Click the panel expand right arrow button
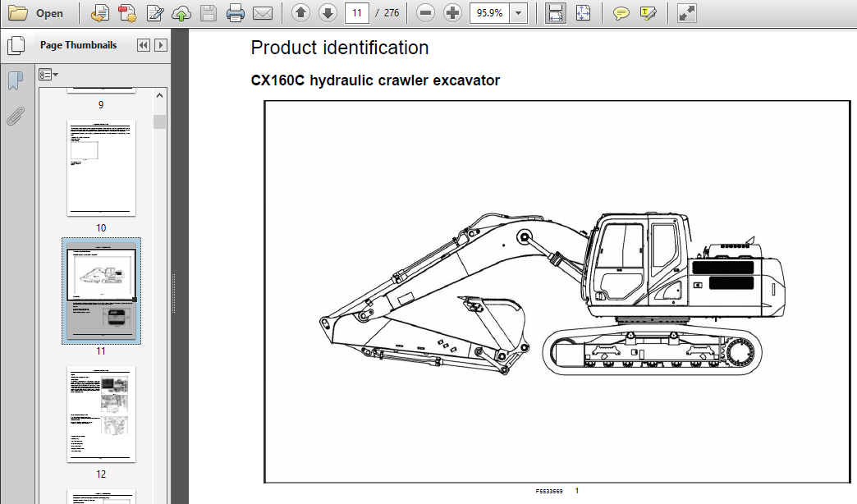 coord(161,45)
